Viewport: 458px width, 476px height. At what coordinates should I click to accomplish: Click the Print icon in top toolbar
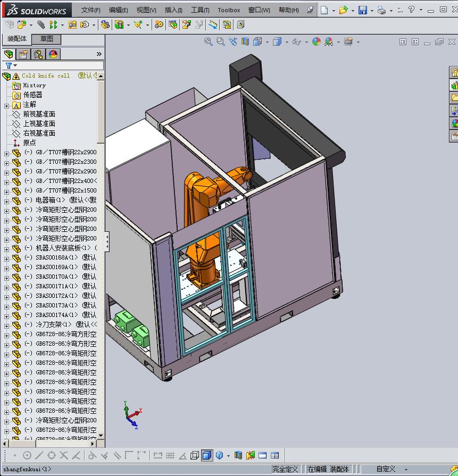click(381, 10)
